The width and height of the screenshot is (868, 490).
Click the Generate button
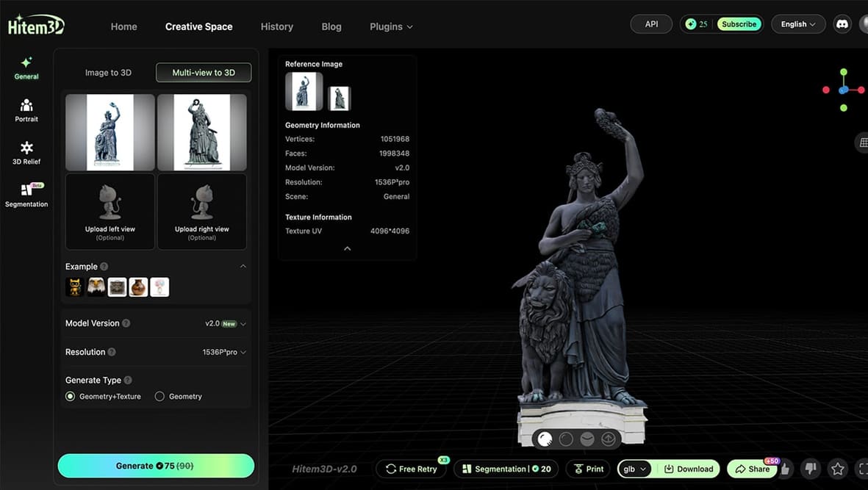155,466
